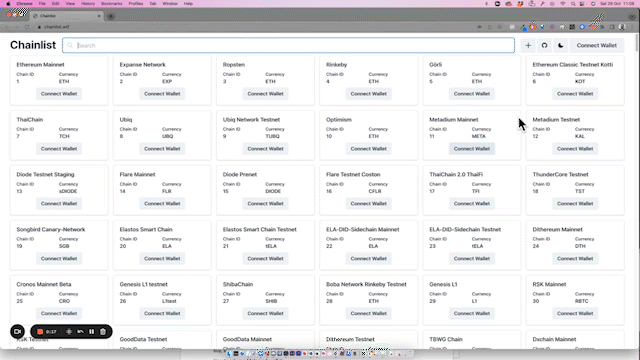The image size is (640, 360).
Task: Connect wallet for Görli
Action: click(472, 94)
